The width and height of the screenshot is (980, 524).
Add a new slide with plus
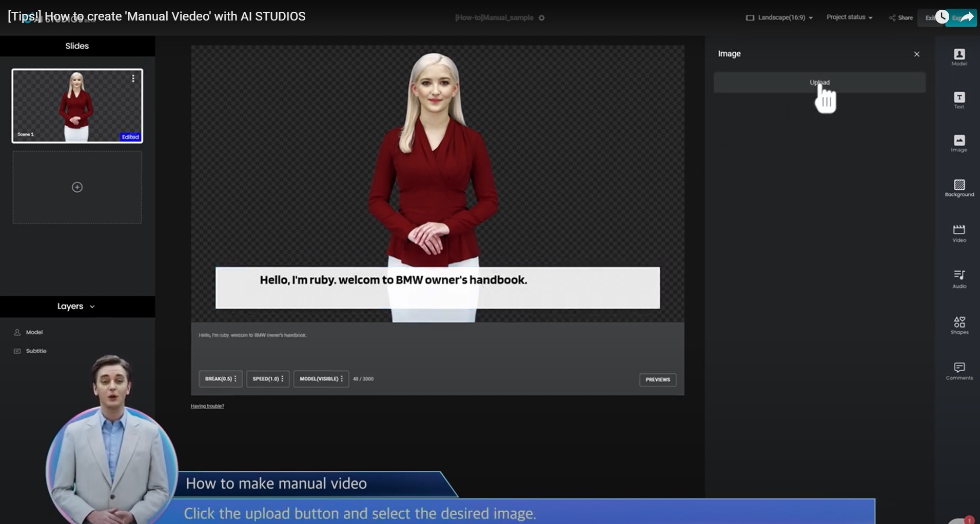coord(77,187)
